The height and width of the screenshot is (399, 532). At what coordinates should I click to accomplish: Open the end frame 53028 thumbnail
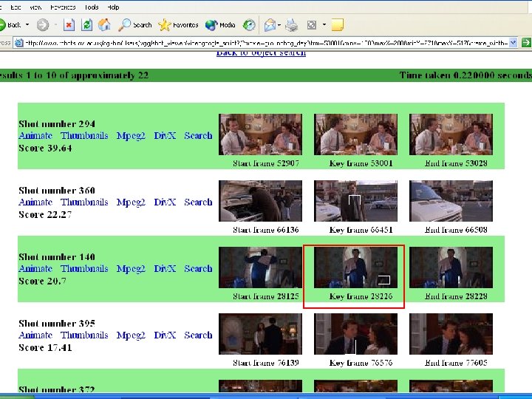point(451,134)
